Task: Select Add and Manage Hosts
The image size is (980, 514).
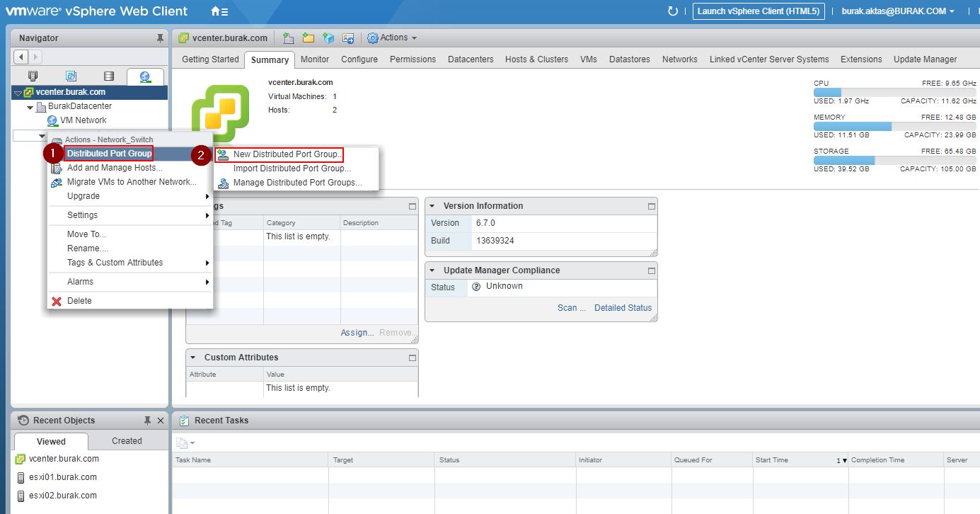Action: click(115, 168)
